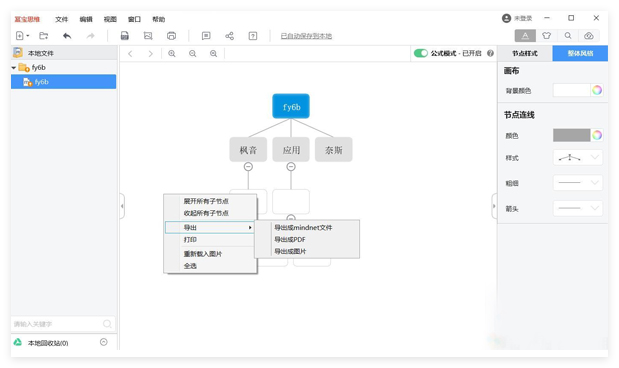This screenshot has width=619, height=368.
Task: Click 已自动保存到本地 link
Action: 306,36
